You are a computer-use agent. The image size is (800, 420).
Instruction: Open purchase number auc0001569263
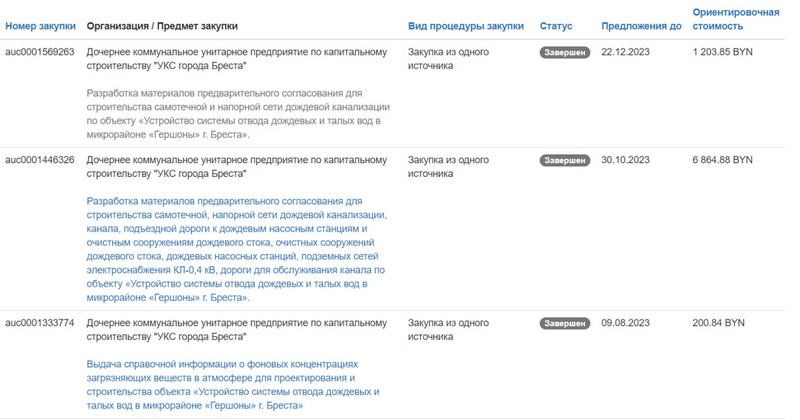pos(40,52)
